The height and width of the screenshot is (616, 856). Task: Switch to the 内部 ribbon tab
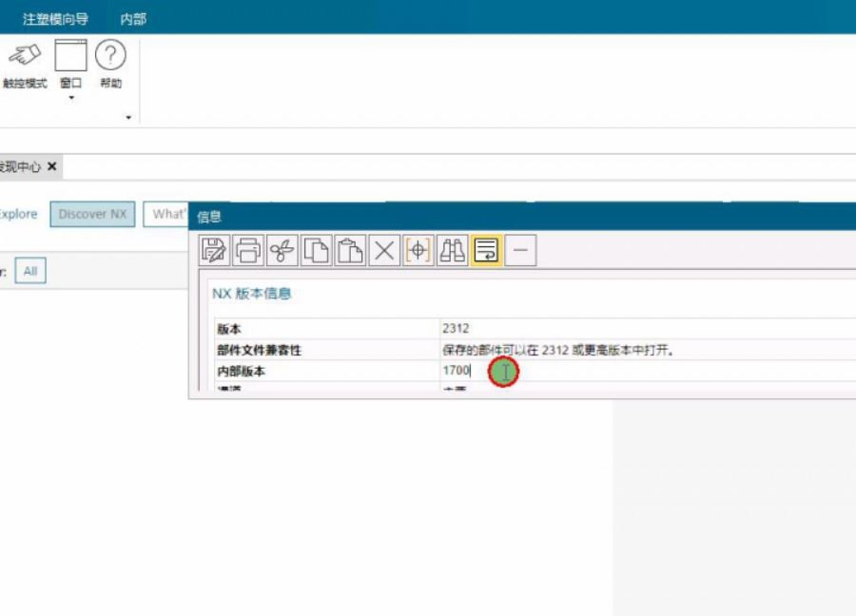click(x=133, y=19)
